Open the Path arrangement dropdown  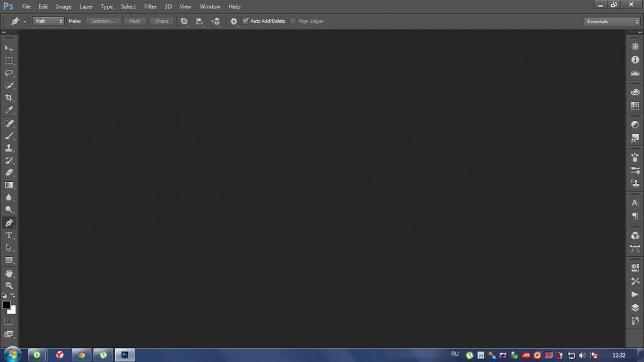tap(216, 21)
